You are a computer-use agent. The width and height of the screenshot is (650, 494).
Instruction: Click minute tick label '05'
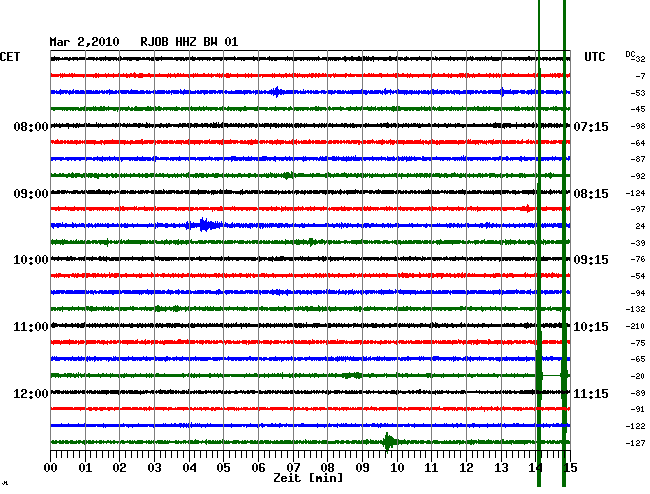pos(223,468)
